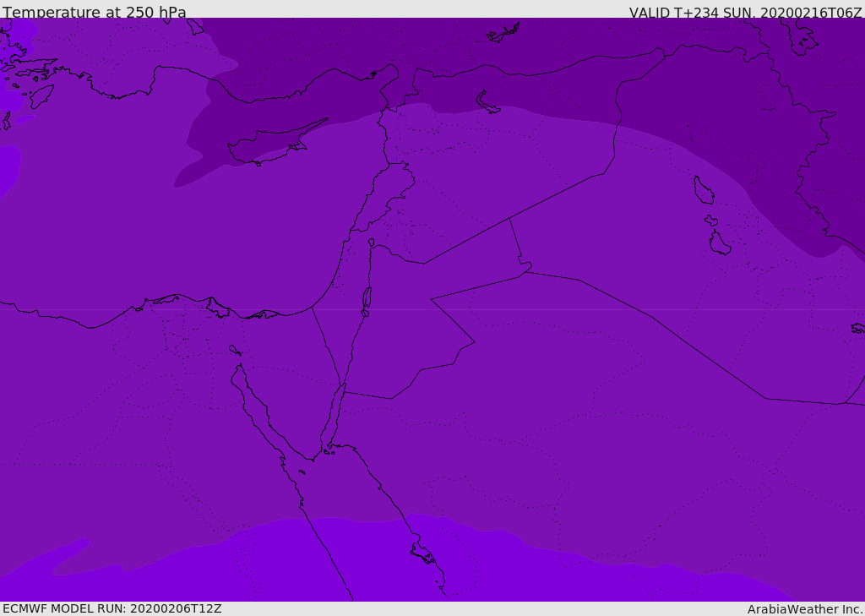The width and height of the screenshot is (865, 616).
Task: Open the ArabiaWeather Inc. credit text
Action: [x=805, y=608]
